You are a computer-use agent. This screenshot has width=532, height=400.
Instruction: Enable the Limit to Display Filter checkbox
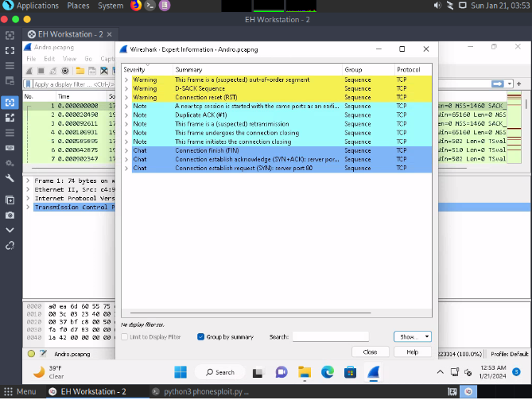[125, 336]
